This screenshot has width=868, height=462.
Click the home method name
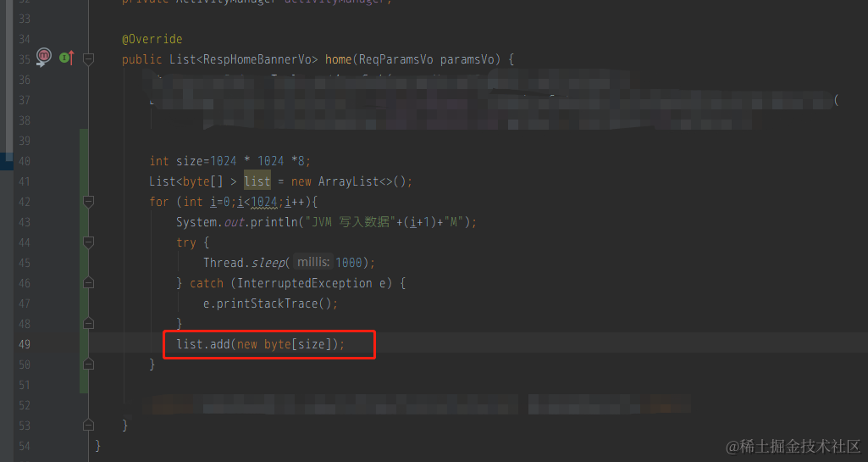tap(338, 59)
